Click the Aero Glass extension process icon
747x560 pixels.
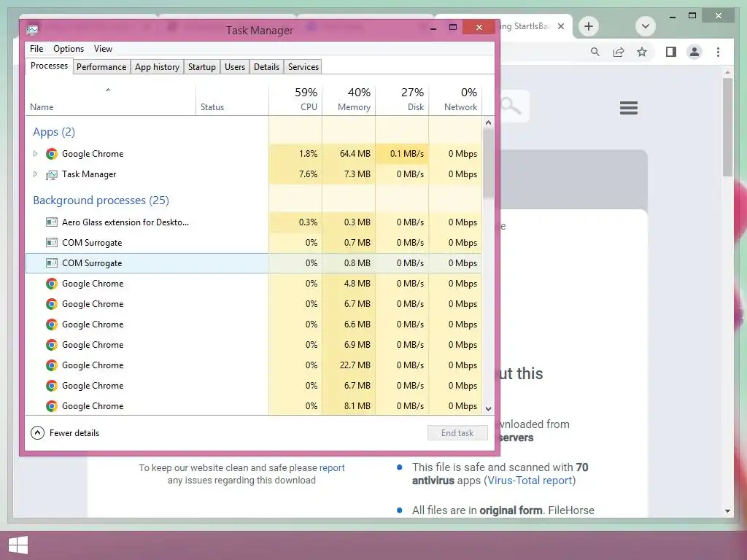(52, 222)
